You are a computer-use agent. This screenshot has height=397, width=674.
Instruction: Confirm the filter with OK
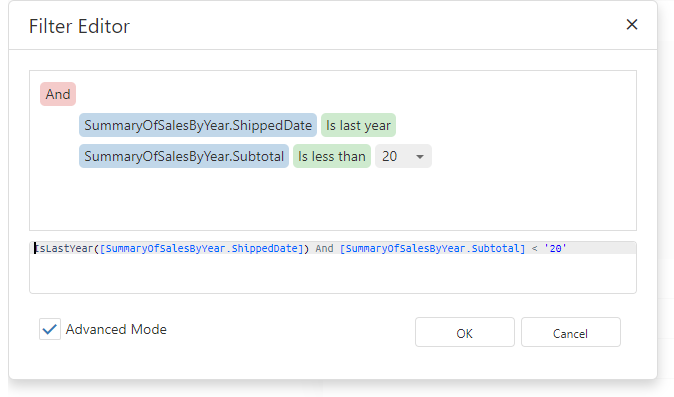click(x=465, y=332)
